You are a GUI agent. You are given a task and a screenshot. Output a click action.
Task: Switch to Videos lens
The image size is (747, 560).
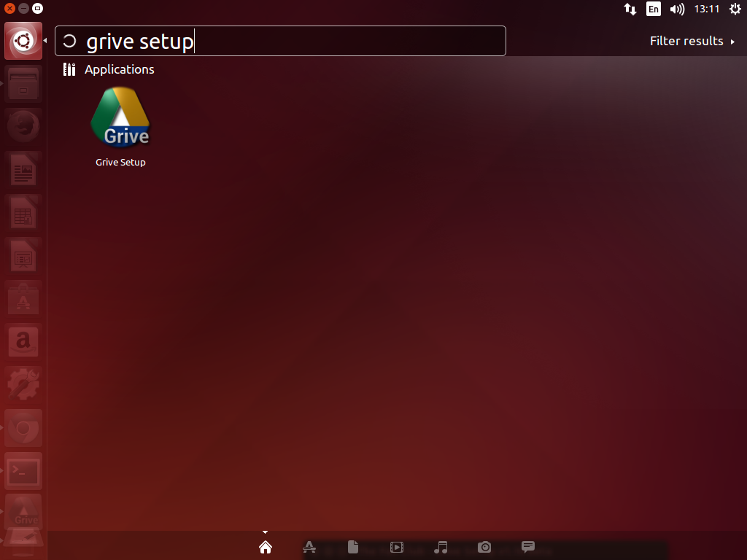[397, 547]
